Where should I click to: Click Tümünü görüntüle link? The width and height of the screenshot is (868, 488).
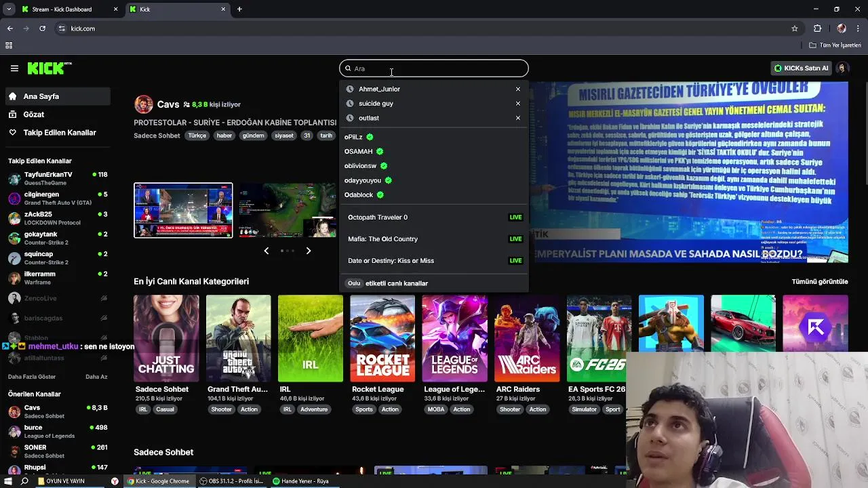click(x=820, y=282)
